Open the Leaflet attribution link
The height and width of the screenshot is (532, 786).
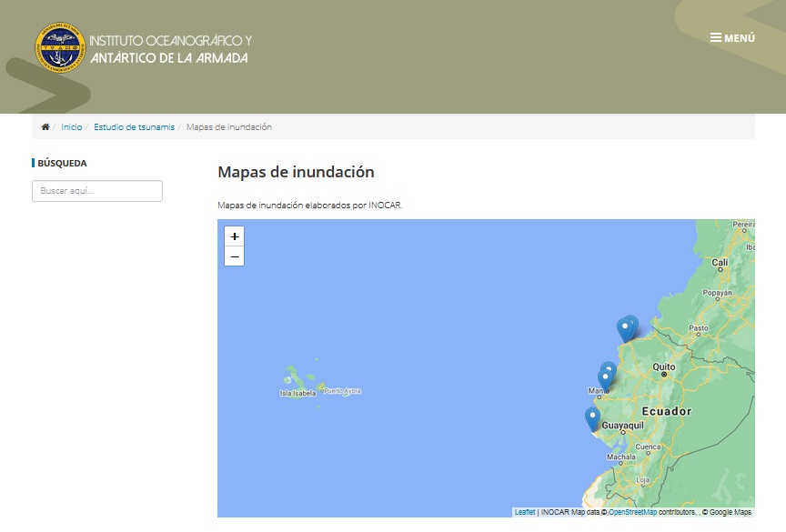[525, 512]
